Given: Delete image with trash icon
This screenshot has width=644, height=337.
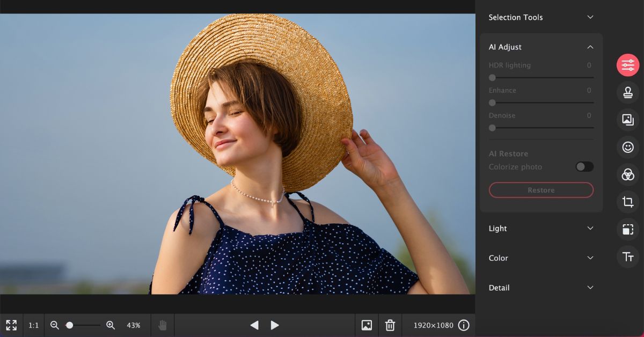Looking at the screenshot, I should (390, 325).
